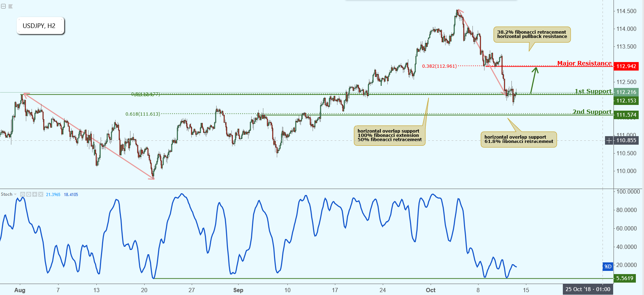Click the gray flag icon beside the collapse box

(x=11, y=6)
